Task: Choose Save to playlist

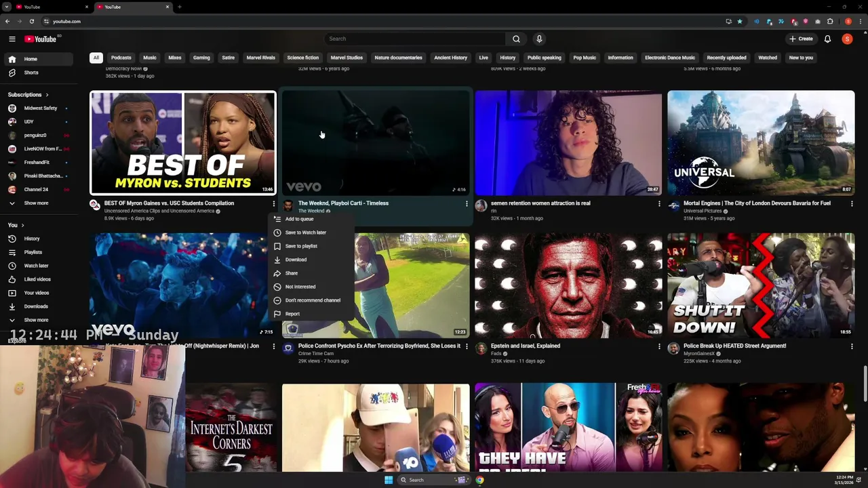Action: click(x=312, y=246)
